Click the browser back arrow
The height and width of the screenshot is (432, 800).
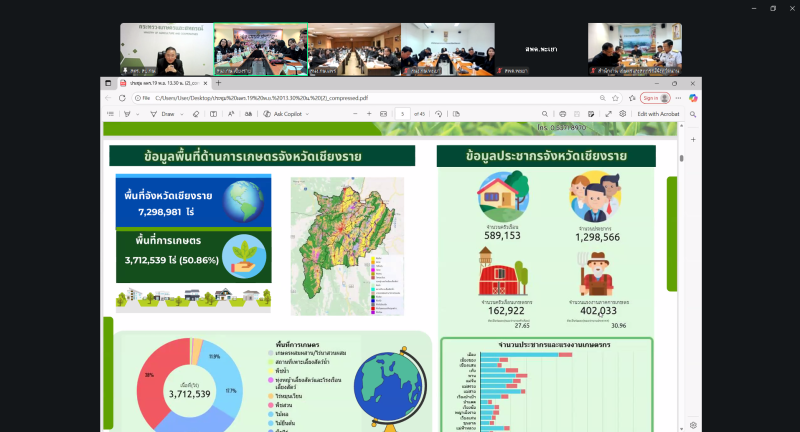(108, 98)
